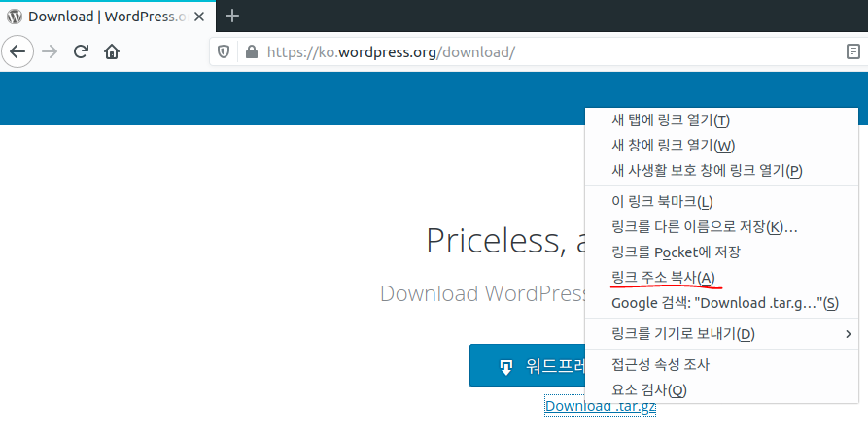868x437 pixels.
Task: Choose 새 탭에 링크 열기(T)
Action: point(721,120)
